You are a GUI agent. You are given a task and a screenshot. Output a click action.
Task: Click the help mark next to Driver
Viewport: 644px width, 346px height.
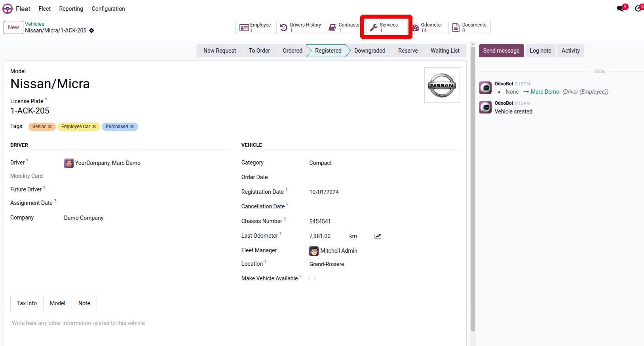tap(27, 161)
